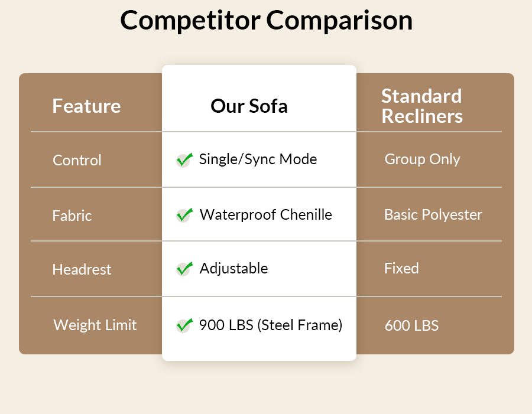Select the Fabric row label

(72, 216)
